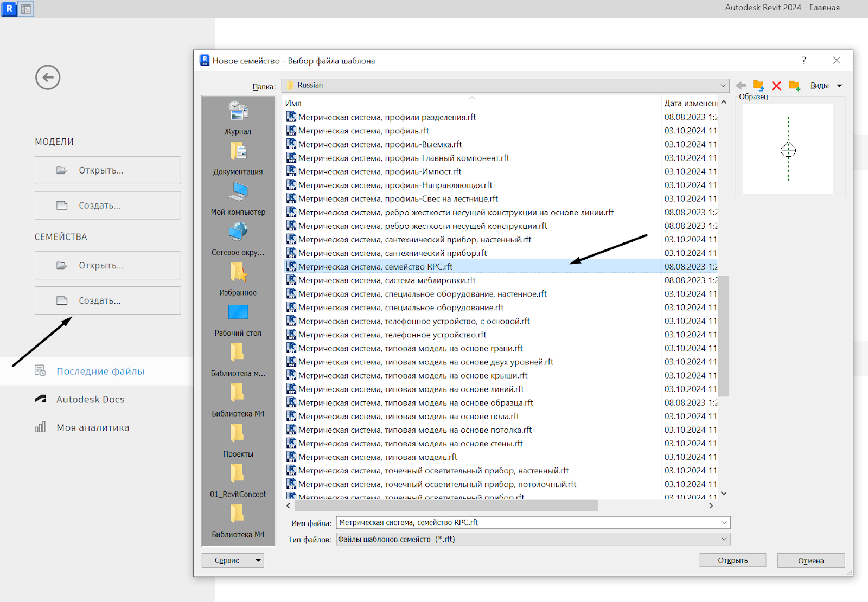Click the Последние файлы sidebar icon
This screenshot has width=868, height=602.
pyautogui.click(x=40, y=370)
